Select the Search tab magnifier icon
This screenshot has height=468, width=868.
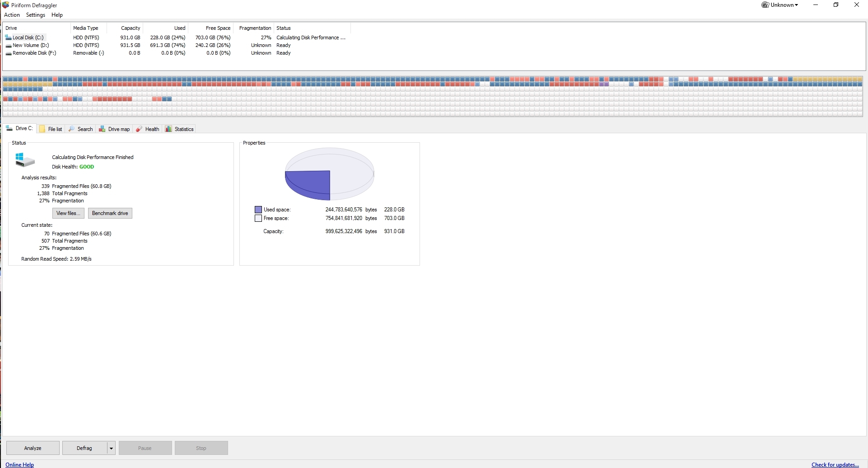tap(72, 129)
